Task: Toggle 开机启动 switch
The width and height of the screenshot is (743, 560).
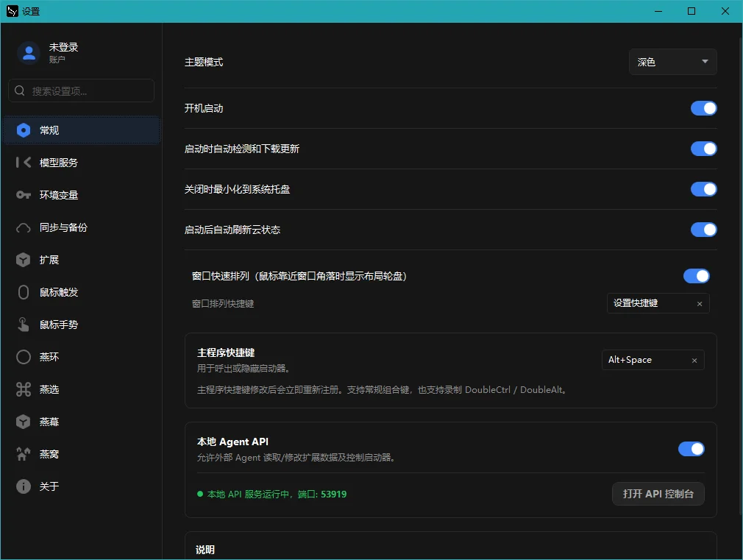Action: coord(704,108)
